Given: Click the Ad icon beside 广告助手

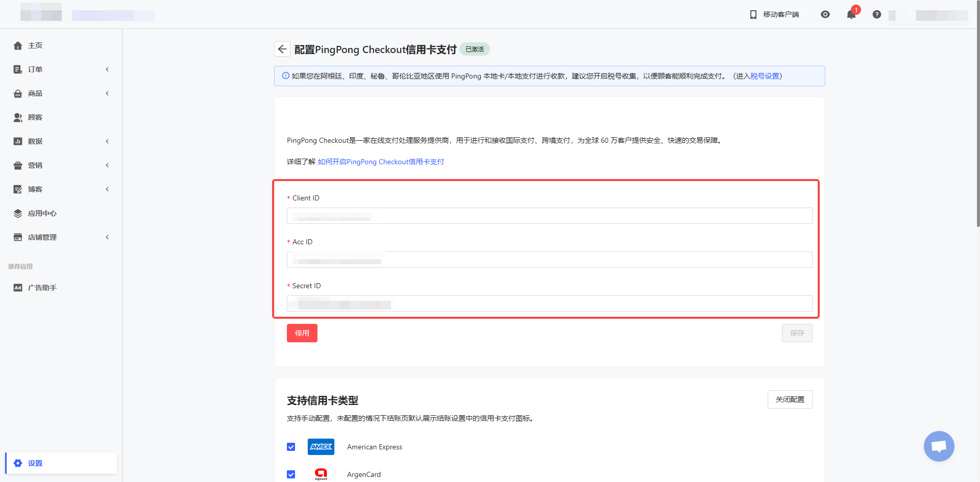Looking at the screenshot, I should point(18,288).
